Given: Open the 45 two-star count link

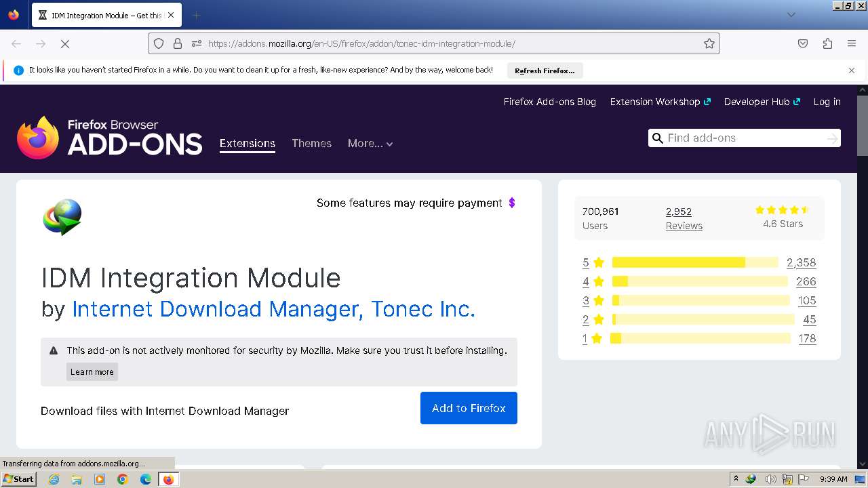Looking at the screenshot, I should (810, 319).
